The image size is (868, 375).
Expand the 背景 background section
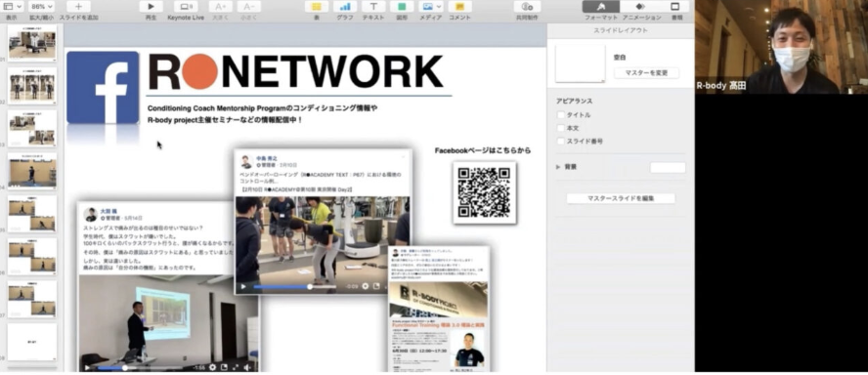pos(558,166)
